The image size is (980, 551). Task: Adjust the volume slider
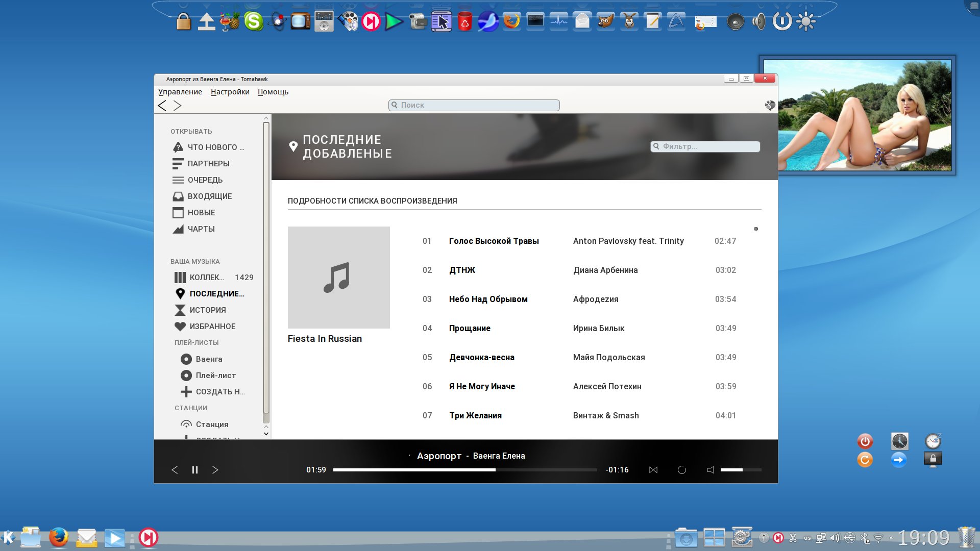740,470
